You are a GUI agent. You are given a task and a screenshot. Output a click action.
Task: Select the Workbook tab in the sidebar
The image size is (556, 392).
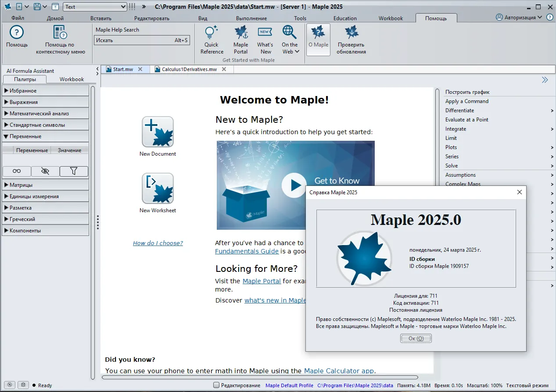point(72,79)
